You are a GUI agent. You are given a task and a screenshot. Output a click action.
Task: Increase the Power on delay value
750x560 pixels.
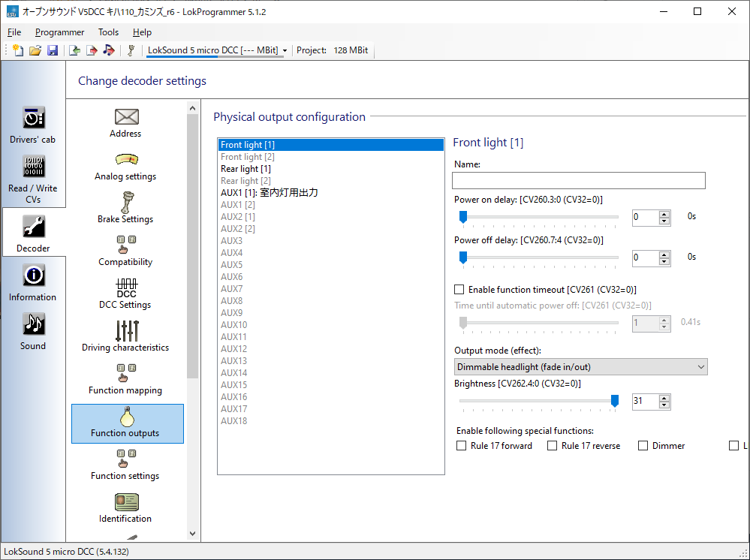664,214
